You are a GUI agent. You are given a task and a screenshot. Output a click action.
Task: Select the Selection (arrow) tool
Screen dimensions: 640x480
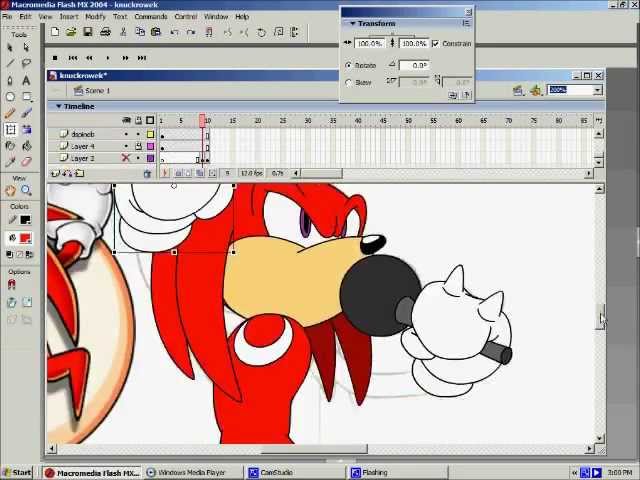[10, 47]
